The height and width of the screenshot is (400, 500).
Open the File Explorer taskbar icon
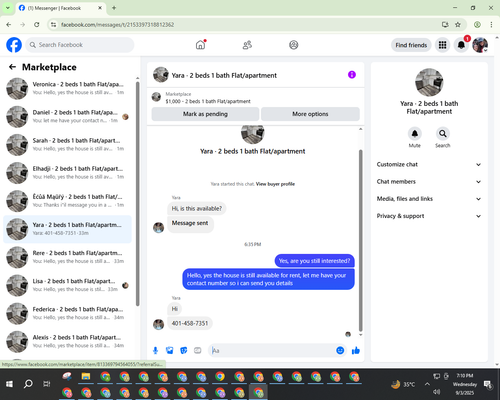coord(86,377)
